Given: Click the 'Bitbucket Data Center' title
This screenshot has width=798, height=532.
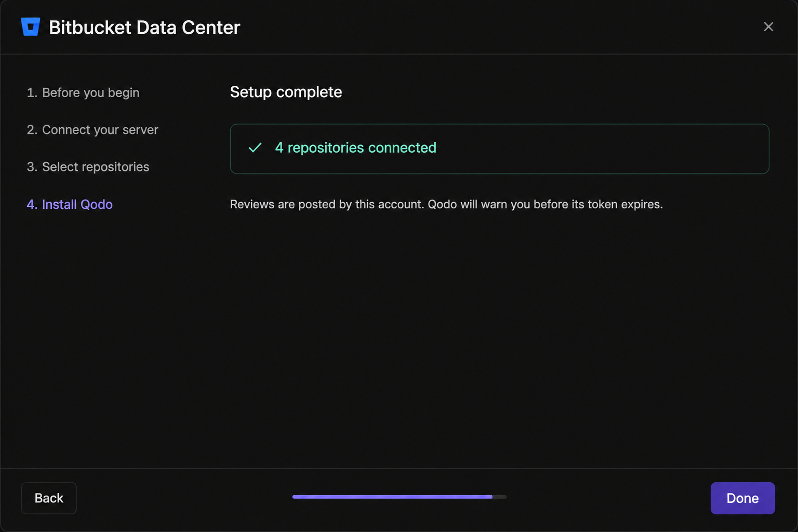Looking at the screenshot, I should coord(144,28).
